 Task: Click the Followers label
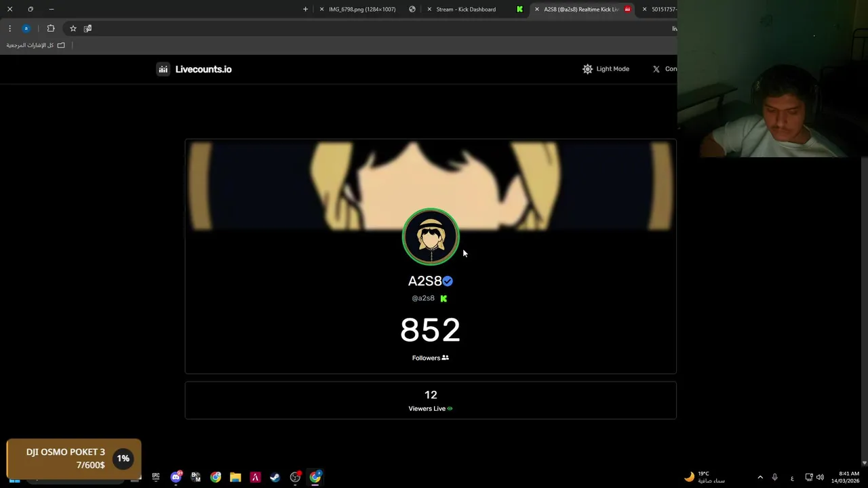pos(426,358)
